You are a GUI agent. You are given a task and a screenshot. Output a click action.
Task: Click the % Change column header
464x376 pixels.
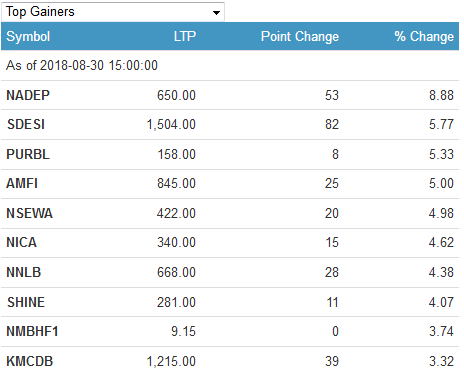point(424,36)
